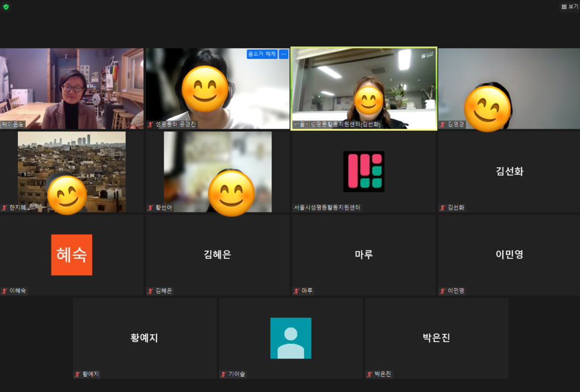Open the blue three-dots more options menu
This screenshot has width=580, height=392.
coord(284,54)
